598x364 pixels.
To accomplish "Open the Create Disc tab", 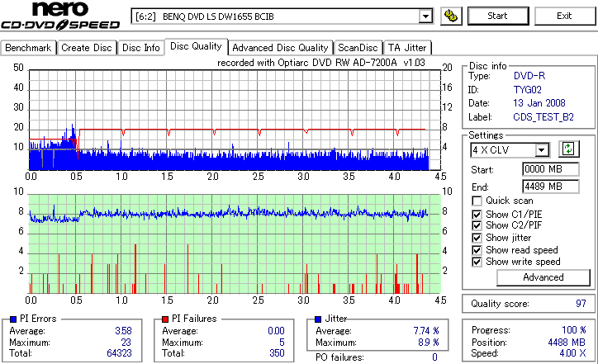I will [87, 48].
